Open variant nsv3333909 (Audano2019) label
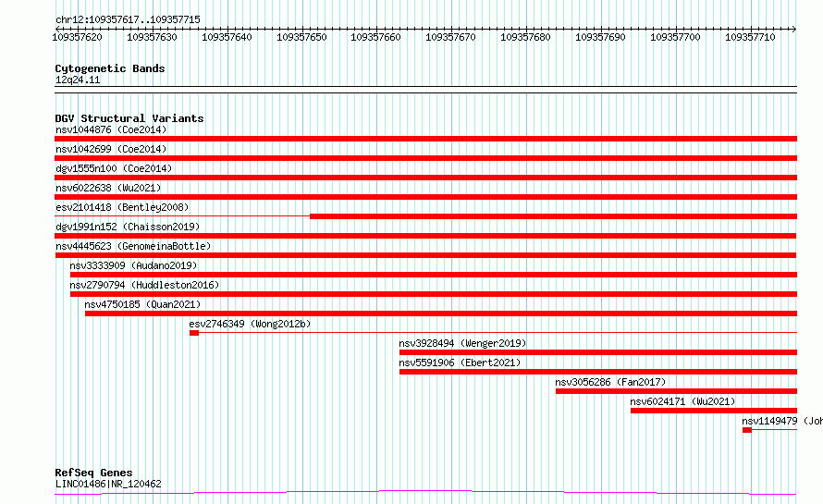 (x=133, y=265)
